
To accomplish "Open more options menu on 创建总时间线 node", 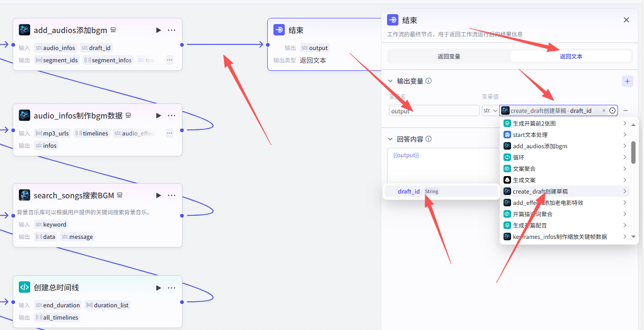I will coord(172,288).
